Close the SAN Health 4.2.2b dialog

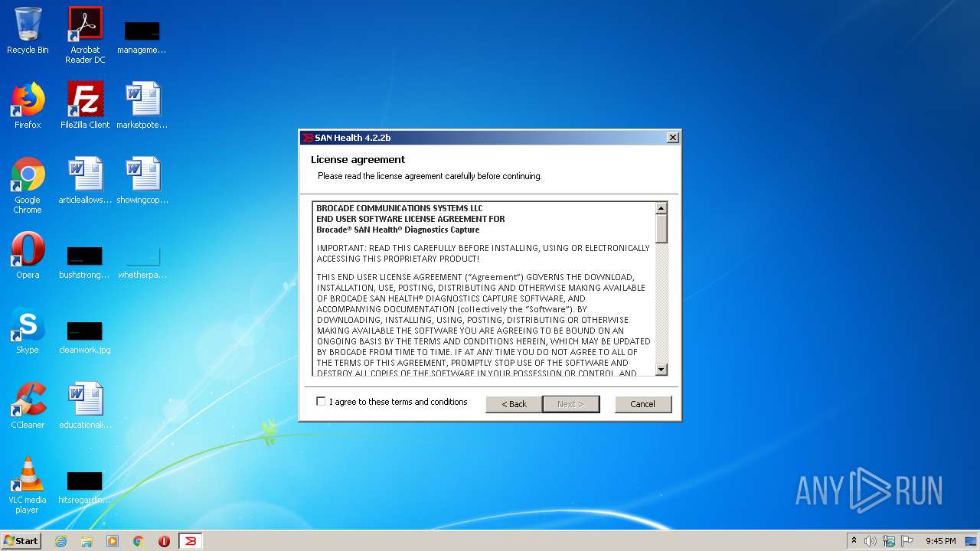click(x=672, y=138)
